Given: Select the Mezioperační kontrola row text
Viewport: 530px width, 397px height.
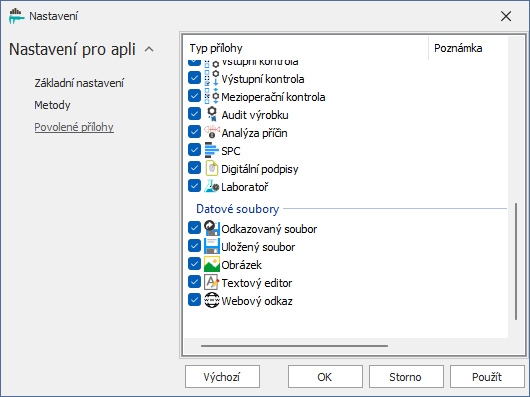Looking at the screenshot, I should click(273, 97).
